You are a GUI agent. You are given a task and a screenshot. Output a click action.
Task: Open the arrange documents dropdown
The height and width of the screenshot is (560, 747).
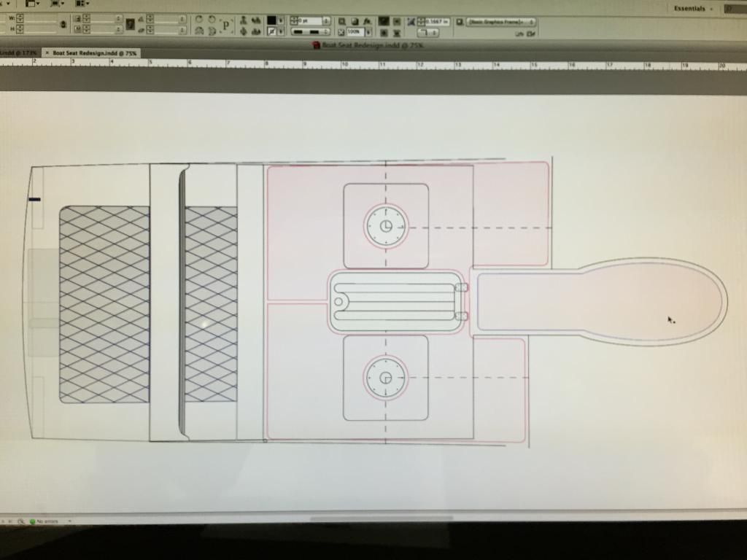coord(82,4)
